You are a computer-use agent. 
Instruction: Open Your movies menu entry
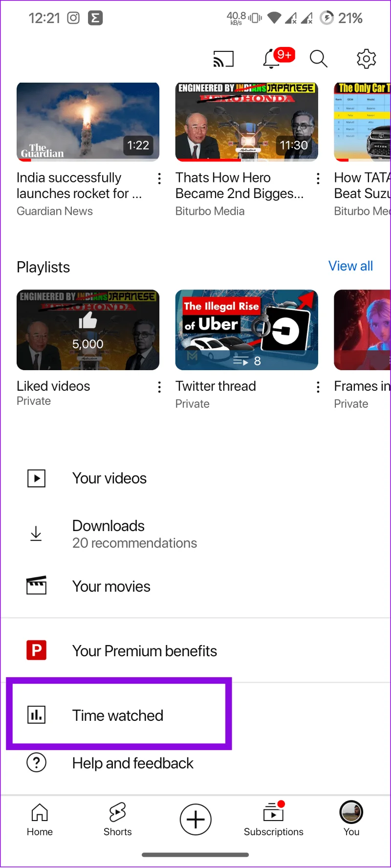pos(195,586)
